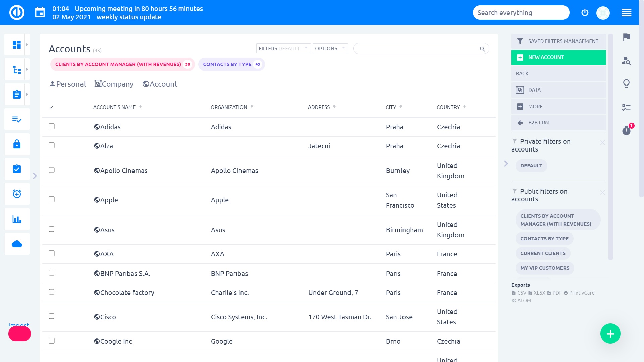Image resolution: width=644 pixels, height=362 pixels.
Task: Check the AXA row checkbox
Action: pyautogui.click(x=51, y=253)
